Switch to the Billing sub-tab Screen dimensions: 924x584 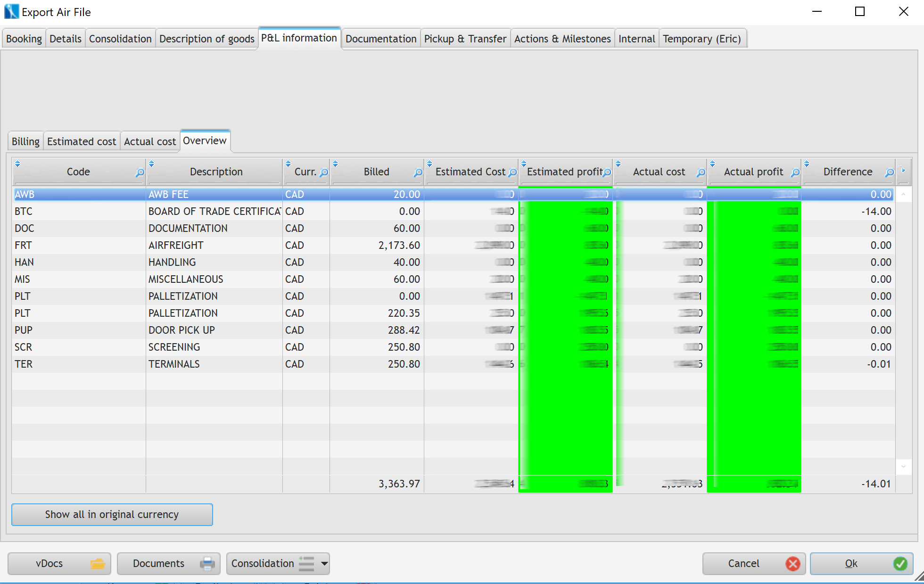click(25, 141)
